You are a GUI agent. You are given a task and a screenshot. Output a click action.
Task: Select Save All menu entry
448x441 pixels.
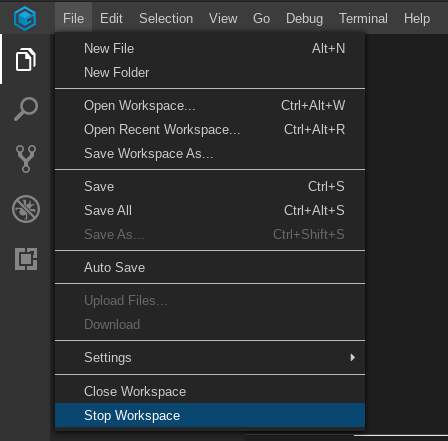[210, 210]
